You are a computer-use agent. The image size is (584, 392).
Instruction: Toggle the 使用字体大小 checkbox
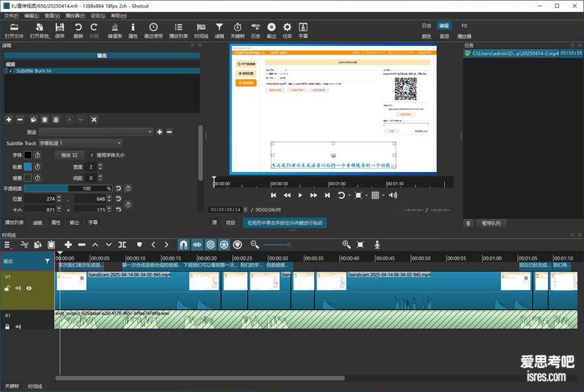point(92,155)
